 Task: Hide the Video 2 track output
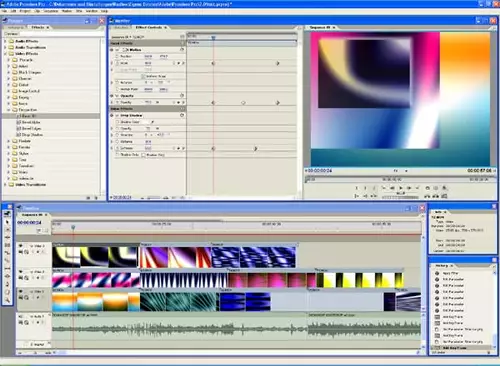click(x=21, y=272)
